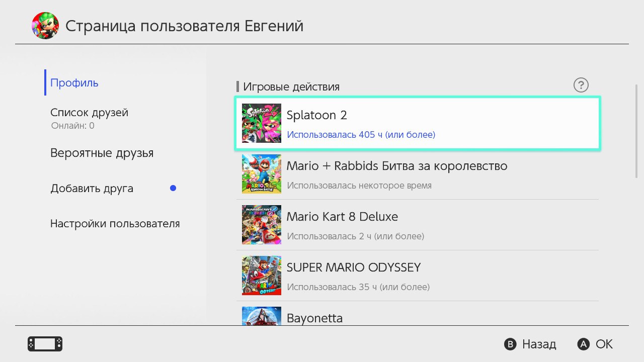
Task: Open the Splatoon 2 cover thumbnail
Action: (262, 123)
